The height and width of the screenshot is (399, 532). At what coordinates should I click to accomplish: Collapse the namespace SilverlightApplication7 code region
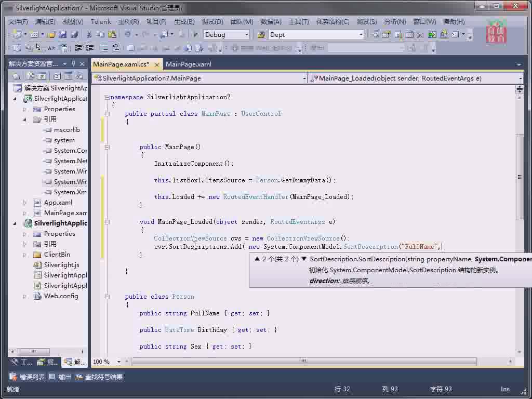click(x=107, y=97)
